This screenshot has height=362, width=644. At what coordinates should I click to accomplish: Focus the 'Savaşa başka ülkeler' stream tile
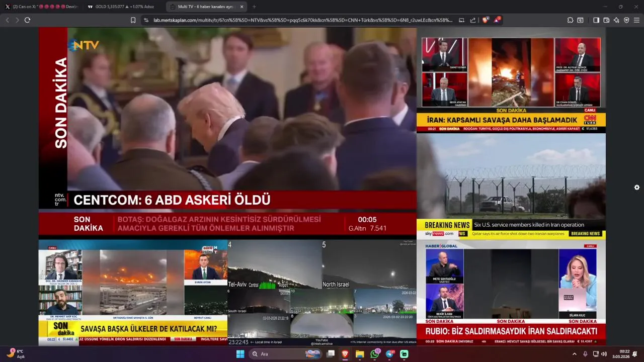click(x=133, y=293)
